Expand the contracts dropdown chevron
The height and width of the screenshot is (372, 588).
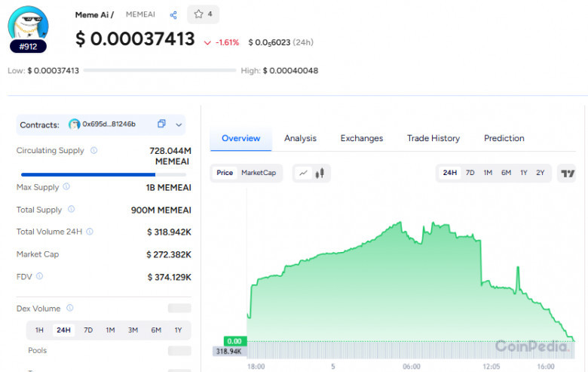click(x=179, y=125)
